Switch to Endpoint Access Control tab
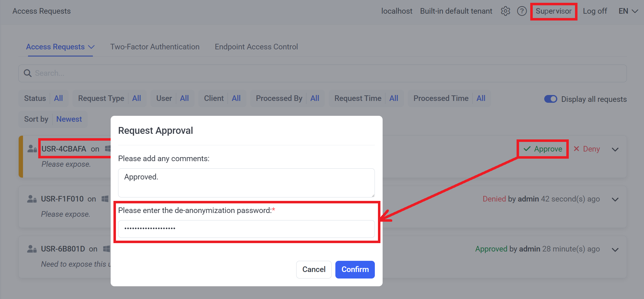The width and height of the screenshot is (644, 299). 256,47
